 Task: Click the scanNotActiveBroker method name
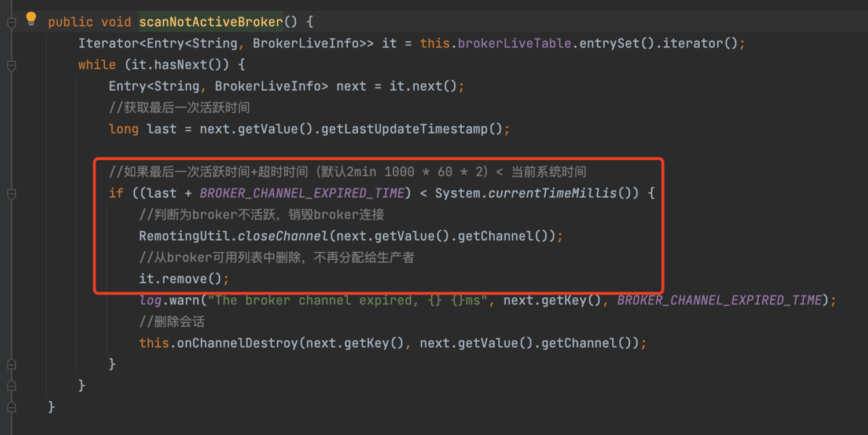(x=211, y=22)
